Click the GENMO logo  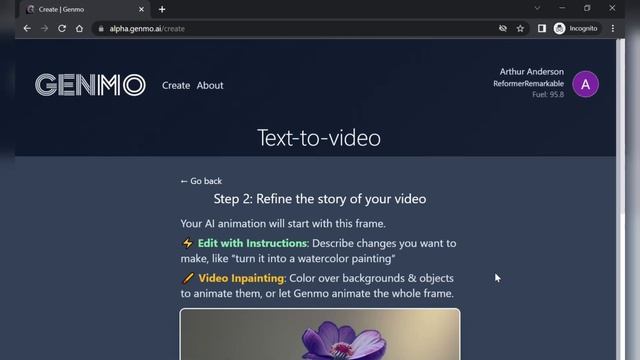pos(90,85)
